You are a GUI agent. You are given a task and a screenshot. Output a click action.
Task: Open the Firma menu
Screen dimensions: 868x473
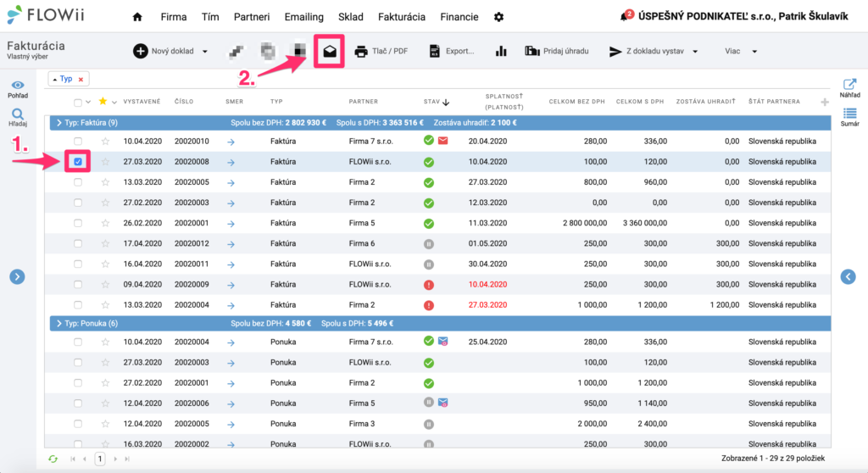(x=173, y=17)
